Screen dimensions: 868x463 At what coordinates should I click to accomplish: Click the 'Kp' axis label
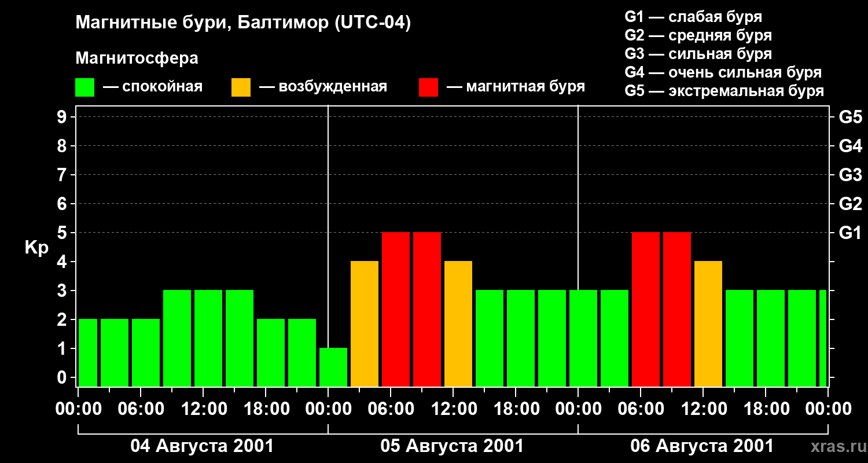coord(36,248)
